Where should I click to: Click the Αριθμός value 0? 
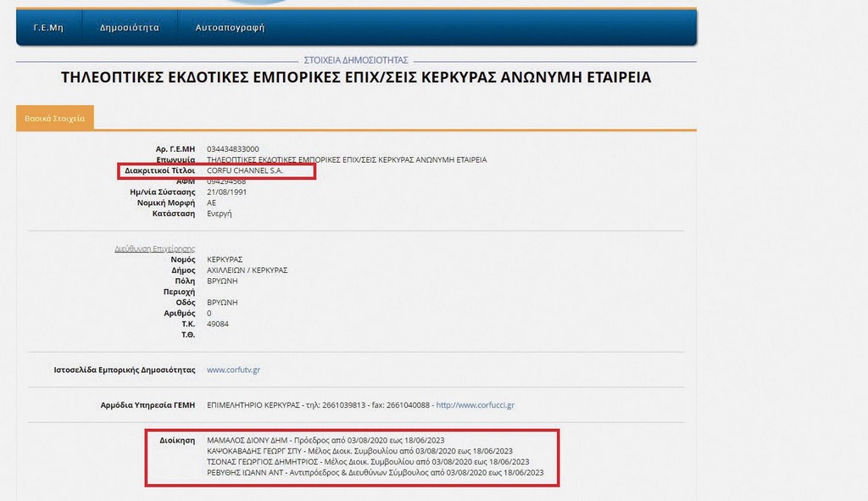209,314
